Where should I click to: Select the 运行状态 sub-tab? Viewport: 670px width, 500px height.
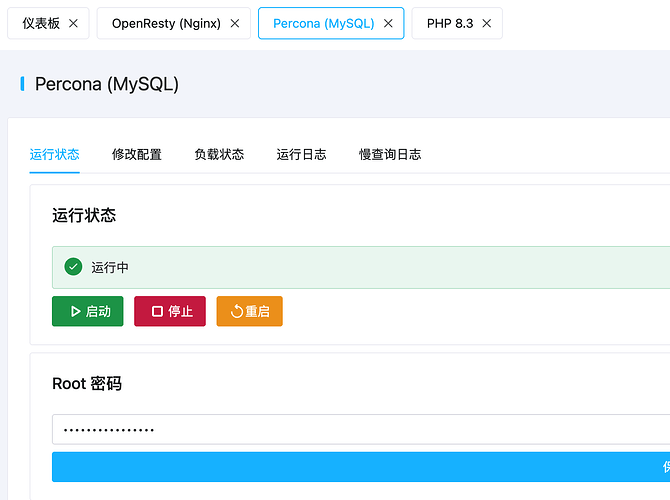pos(55,154)
